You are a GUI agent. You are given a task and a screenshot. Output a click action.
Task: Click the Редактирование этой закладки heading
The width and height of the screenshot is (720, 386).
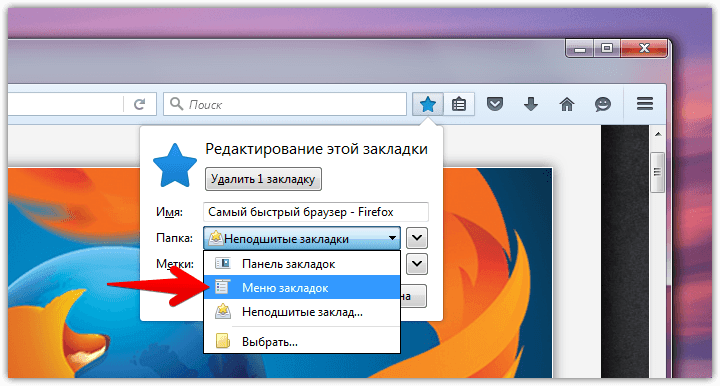point(316,149)
